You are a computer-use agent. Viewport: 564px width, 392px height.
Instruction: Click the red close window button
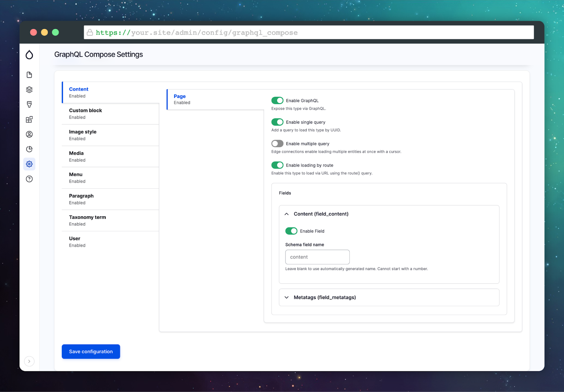coord(33,32)
